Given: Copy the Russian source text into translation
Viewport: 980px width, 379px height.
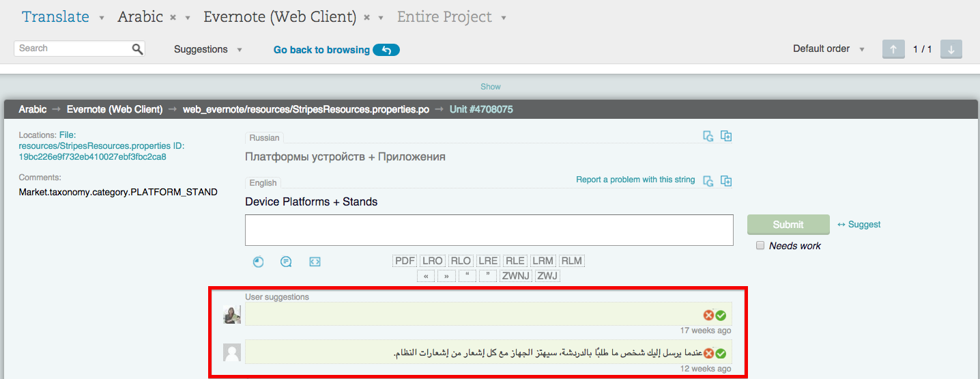Looking at the screenshot, I should click(x=726, y=137).
